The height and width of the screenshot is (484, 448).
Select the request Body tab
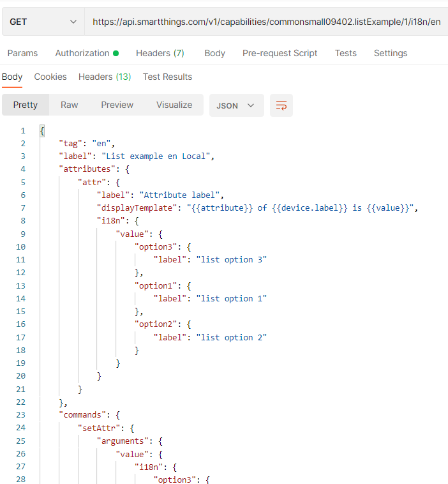point(214,53)
